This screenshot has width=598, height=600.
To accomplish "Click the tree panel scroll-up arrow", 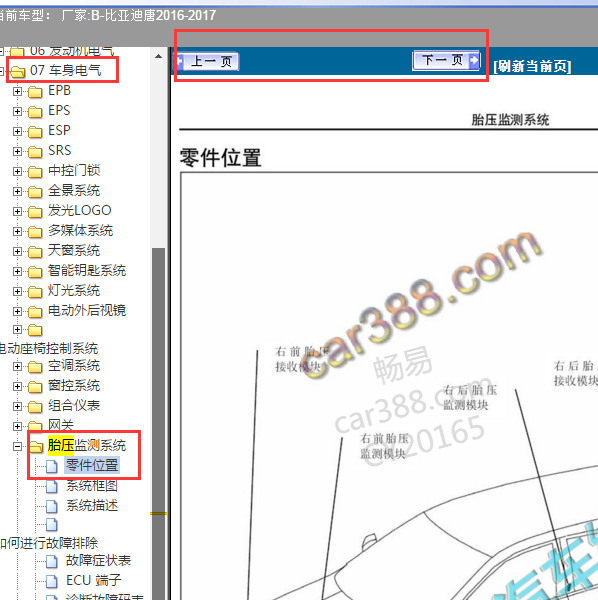I will (158, 56).
